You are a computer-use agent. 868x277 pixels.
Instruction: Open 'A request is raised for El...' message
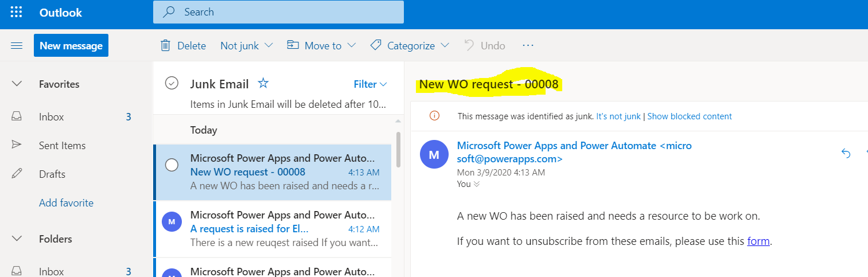pos(273,229)
